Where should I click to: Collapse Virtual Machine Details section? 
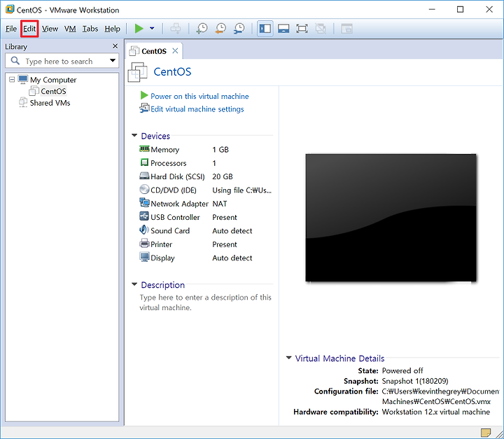288,358
